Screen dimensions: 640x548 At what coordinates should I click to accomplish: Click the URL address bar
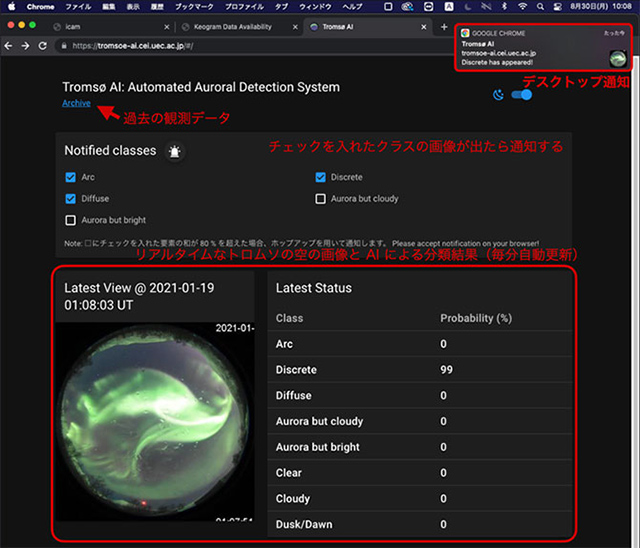[x=250, y=45]
